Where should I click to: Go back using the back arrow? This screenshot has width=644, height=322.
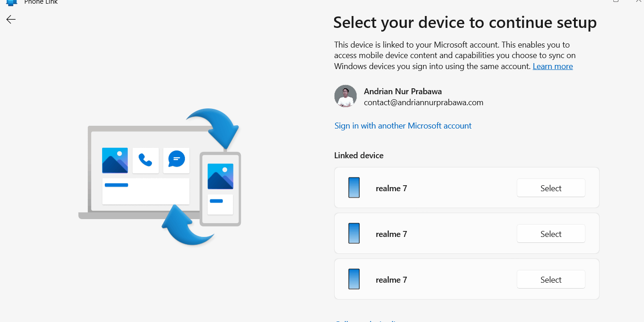[x=11, y=19]
